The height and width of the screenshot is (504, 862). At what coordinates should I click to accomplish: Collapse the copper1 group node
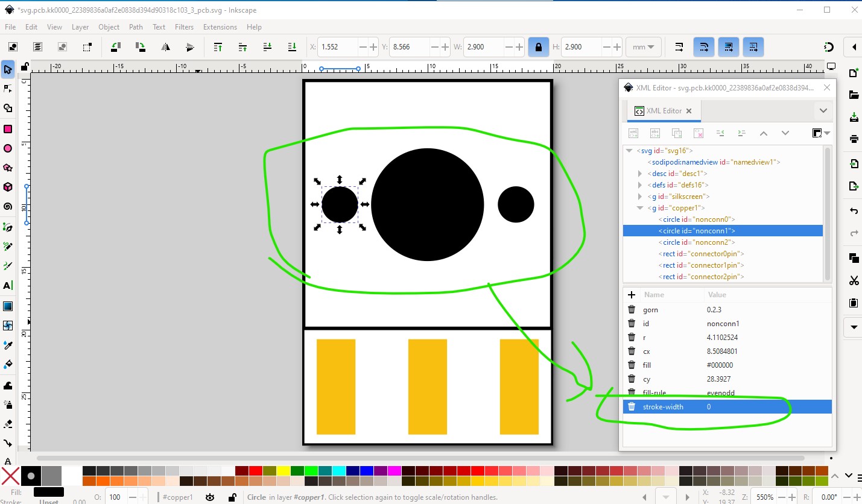[641, 208]
